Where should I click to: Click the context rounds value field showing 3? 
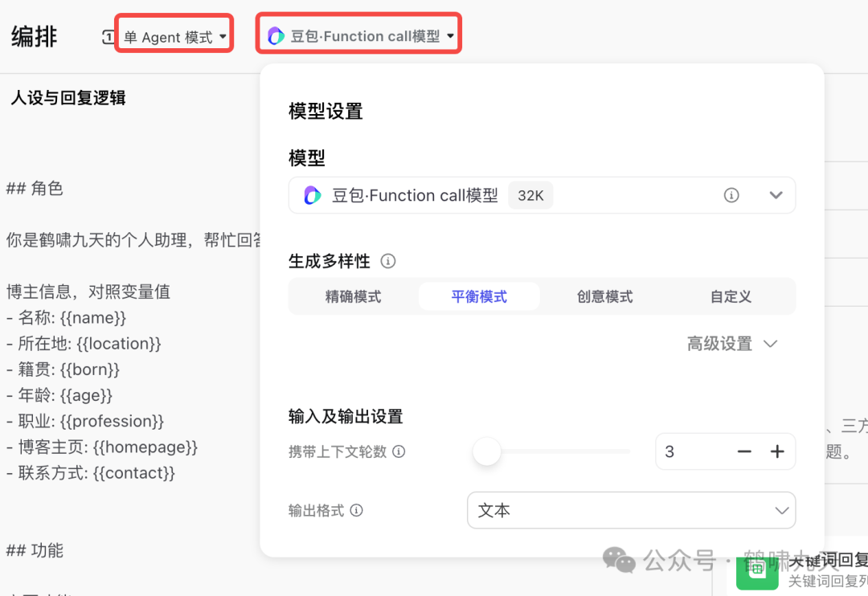coord(692,451)
